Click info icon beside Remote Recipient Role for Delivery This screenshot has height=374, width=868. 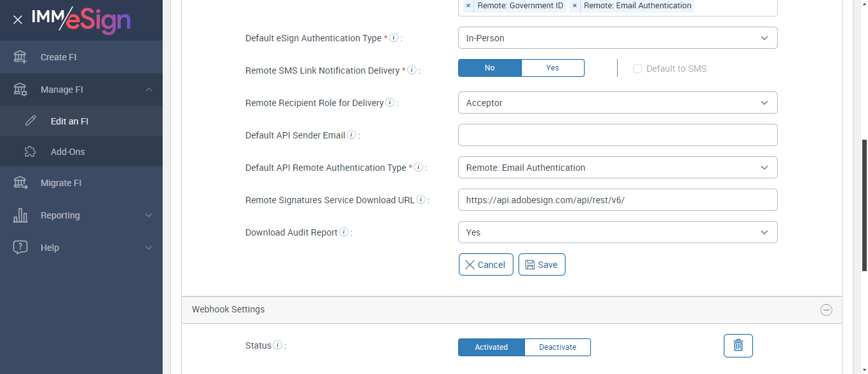tap(390, 103)
